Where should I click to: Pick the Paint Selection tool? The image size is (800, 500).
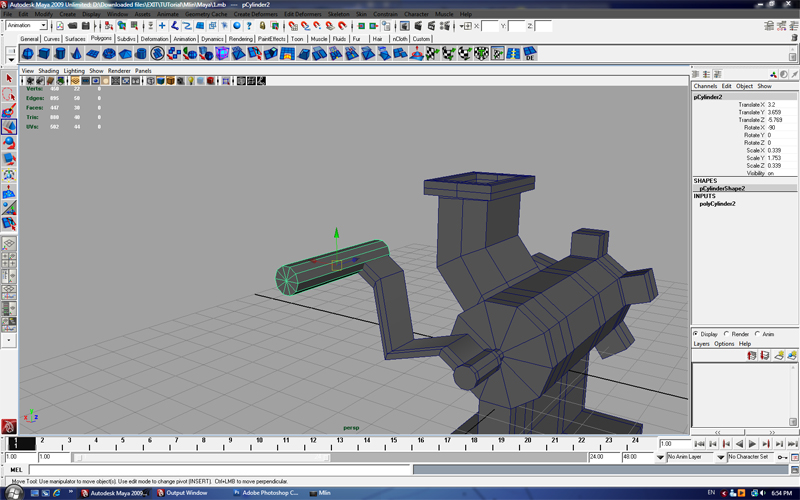(x=9, y=111)
